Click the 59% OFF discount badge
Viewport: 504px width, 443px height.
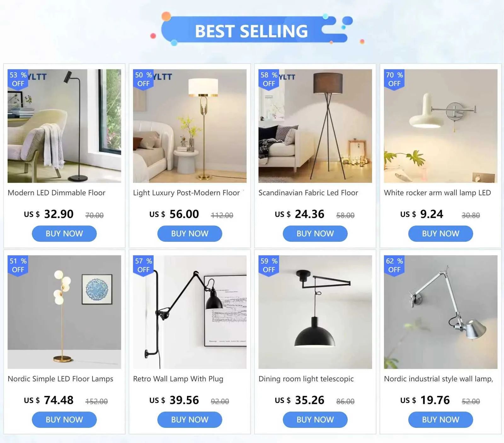(269, 265)
